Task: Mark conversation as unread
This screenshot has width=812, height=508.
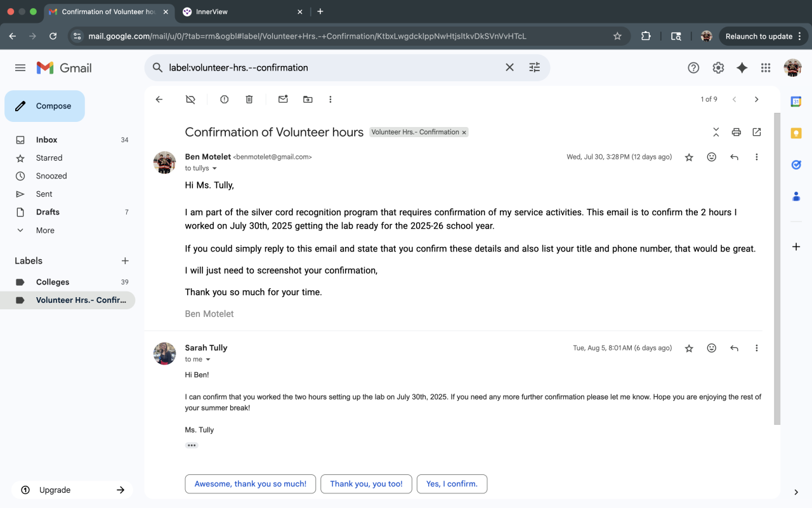Action: click(283, 99)
